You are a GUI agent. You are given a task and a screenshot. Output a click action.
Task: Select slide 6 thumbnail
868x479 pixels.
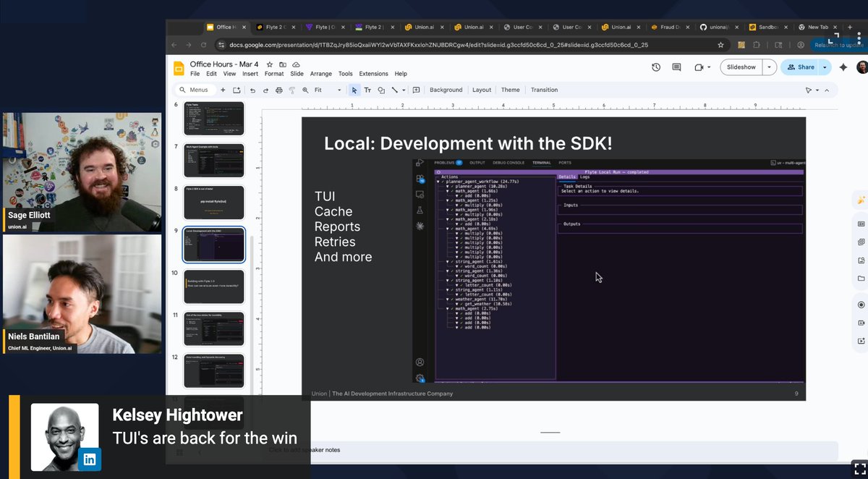click(x=213, y=119)
